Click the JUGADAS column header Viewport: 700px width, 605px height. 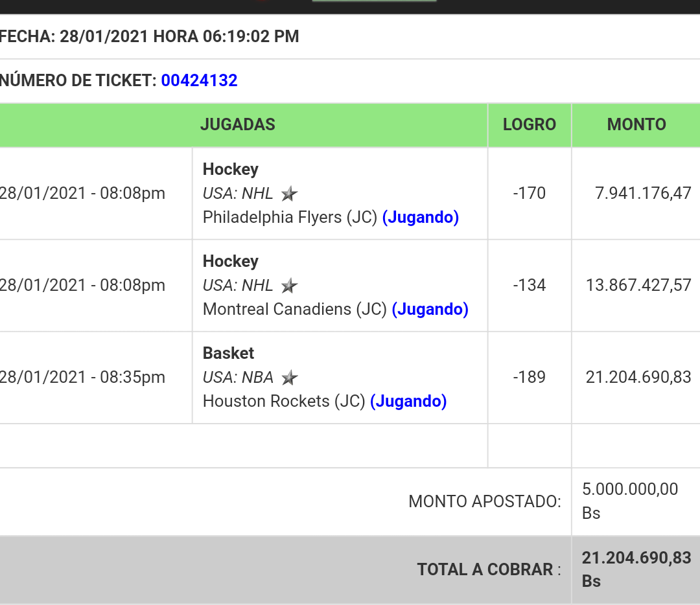(237, 124)
